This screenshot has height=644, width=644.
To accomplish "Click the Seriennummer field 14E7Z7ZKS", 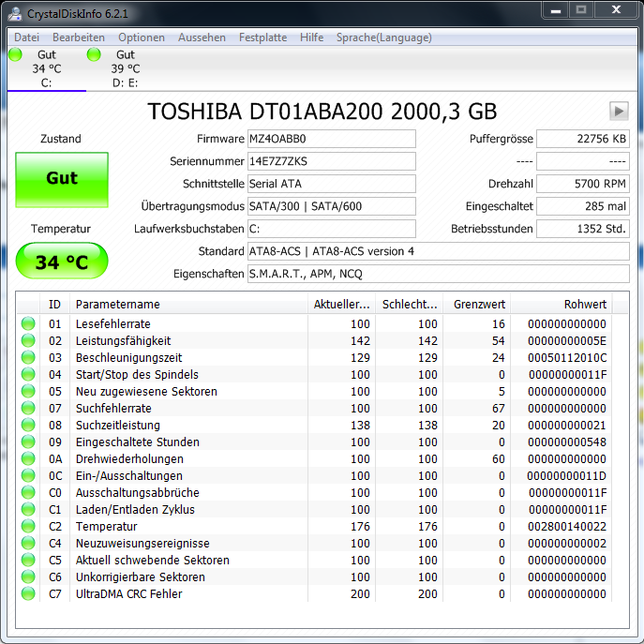I will pyautogui.click(x=332, y=161).
